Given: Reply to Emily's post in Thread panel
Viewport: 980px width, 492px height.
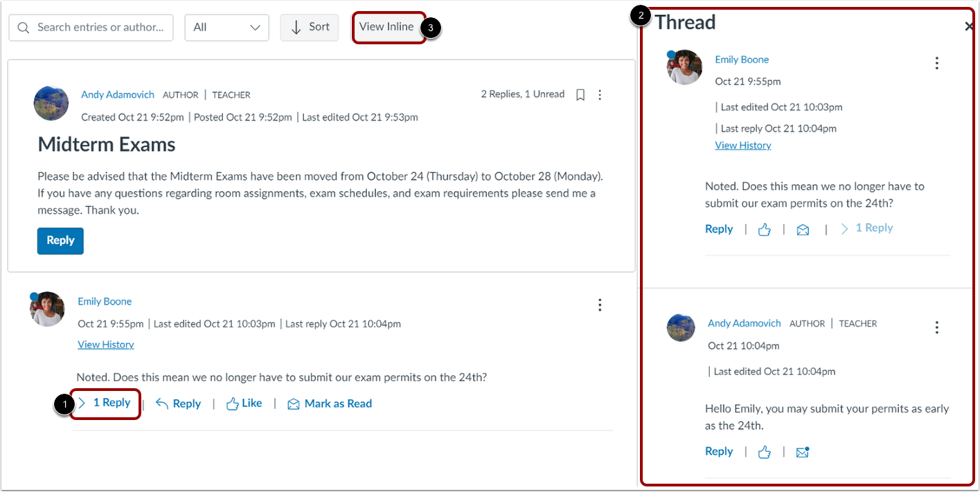Looking at the screenshot, I should pos(719,229).
